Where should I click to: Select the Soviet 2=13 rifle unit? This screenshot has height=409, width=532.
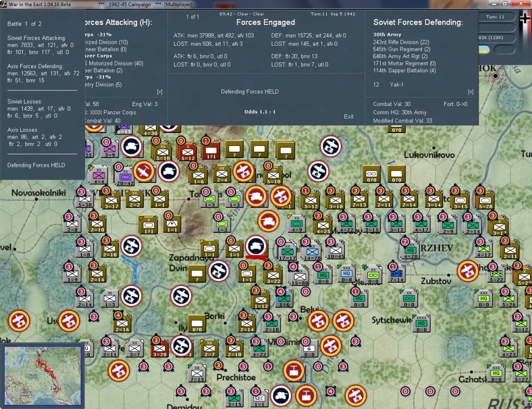click(x=359, y=199)
